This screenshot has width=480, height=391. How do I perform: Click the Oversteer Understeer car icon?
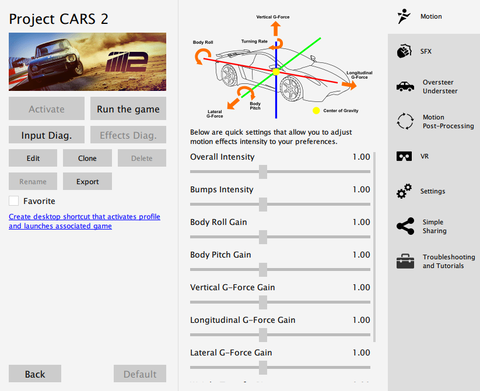405,86
